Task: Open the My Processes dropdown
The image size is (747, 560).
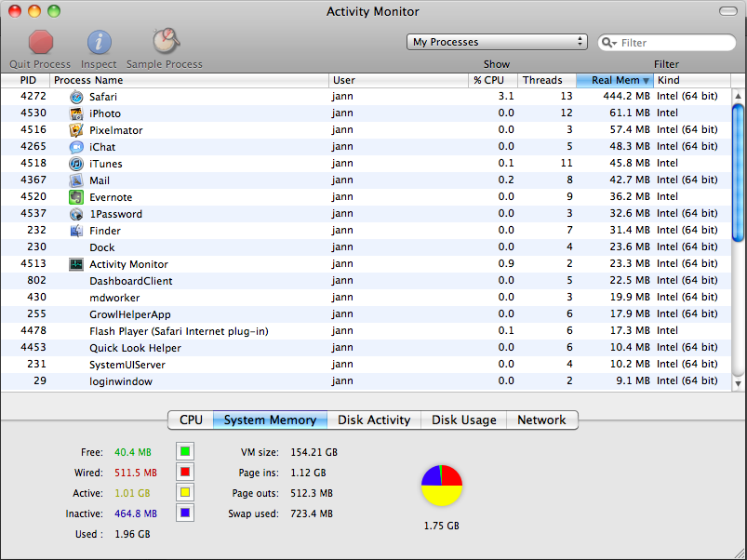Action: (x=497, y=42)
